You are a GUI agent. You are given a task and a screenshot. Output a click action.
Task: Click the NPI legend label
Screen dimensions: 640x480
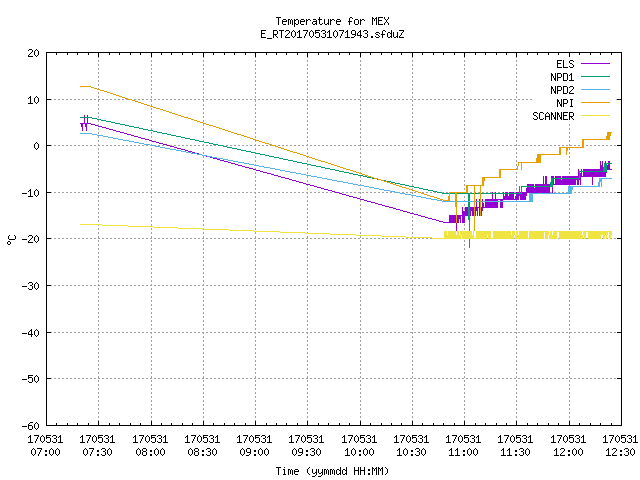click(565, 103)
